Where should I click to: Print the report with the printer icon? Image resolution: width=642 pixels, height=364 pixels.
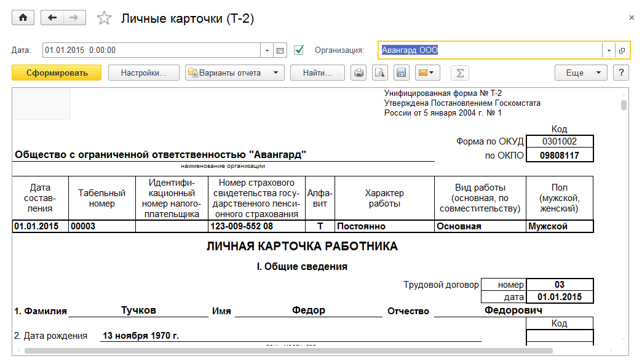[x=359, y=73]
